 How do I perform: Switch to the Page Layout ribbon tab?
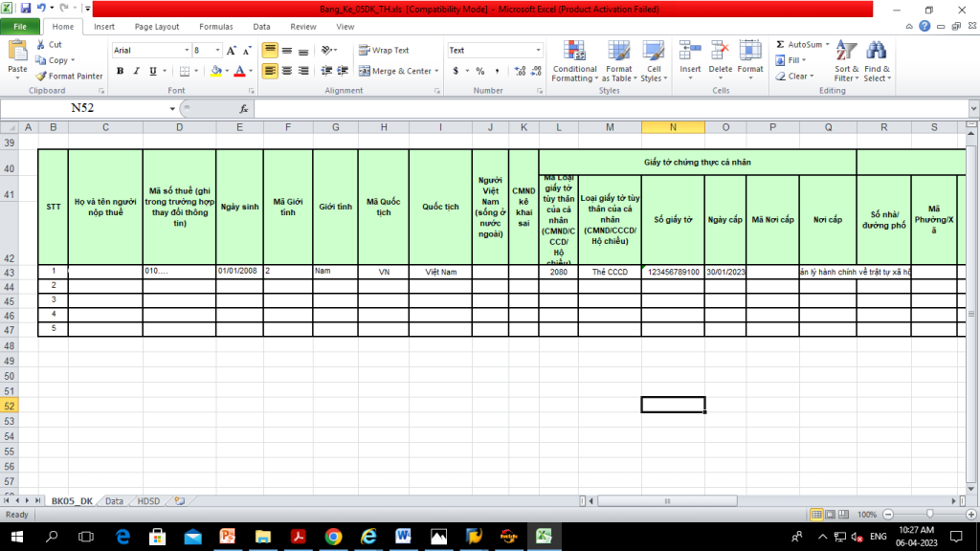(x=156, y=27)
